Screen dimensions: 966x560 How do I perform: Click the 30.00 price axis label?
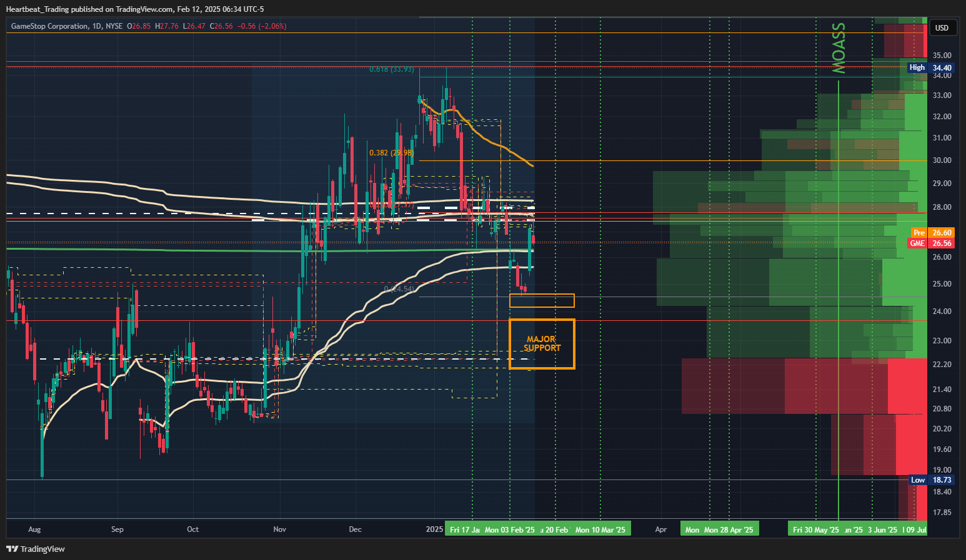click(942, 160)
